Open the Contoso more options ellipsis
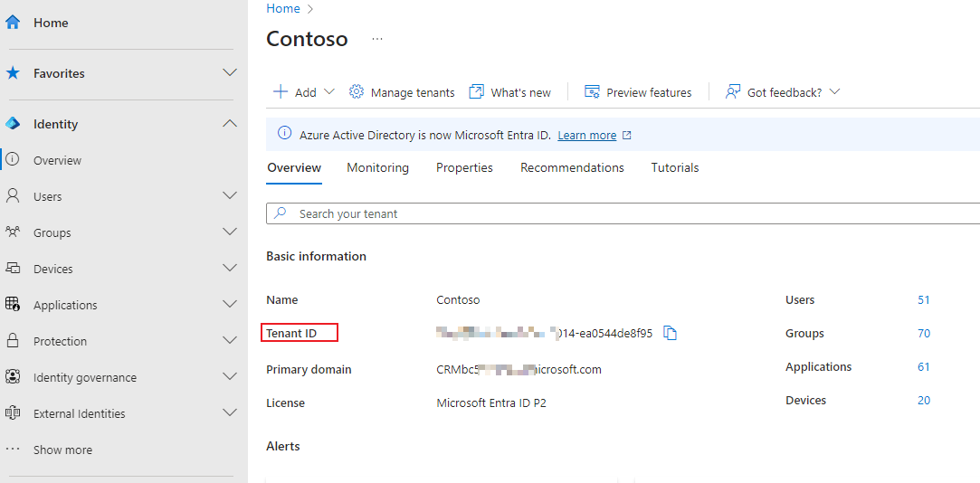Image resolution: width=980 pixels, height=483 pixels. [x=376, y=39]
